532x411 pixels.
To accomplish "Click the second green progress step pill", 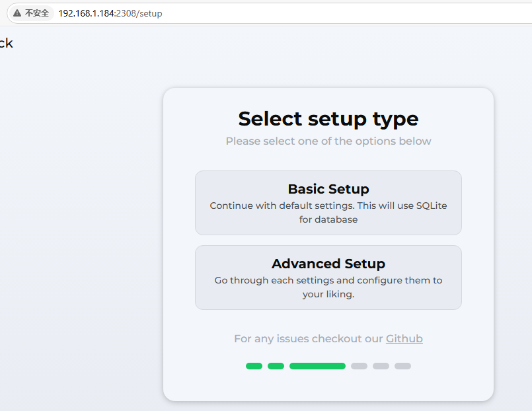I will (276, 366).
